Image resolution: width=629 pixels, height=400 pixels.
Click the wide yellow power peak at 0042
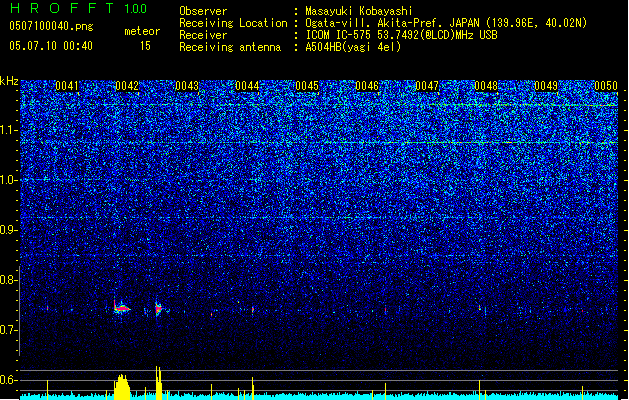coord(122,387)
